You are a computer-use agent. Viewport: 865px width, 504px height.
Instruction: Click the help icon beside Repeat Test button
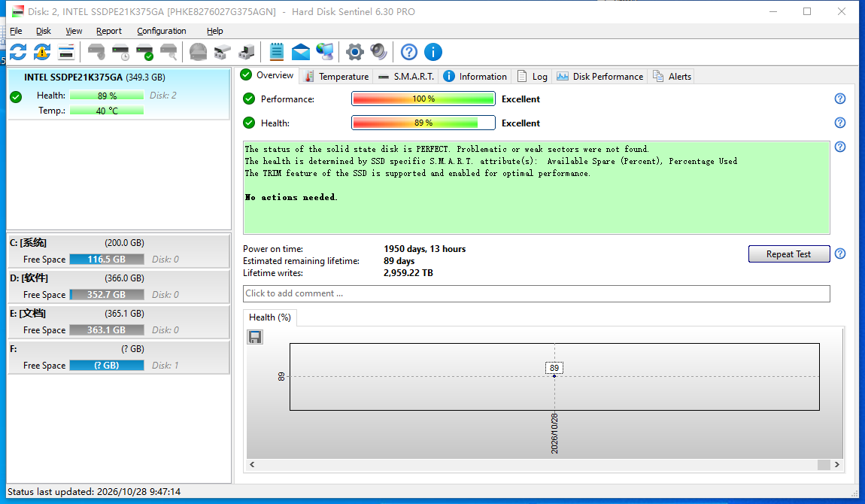pyautogui.click(x=839, y=254)
